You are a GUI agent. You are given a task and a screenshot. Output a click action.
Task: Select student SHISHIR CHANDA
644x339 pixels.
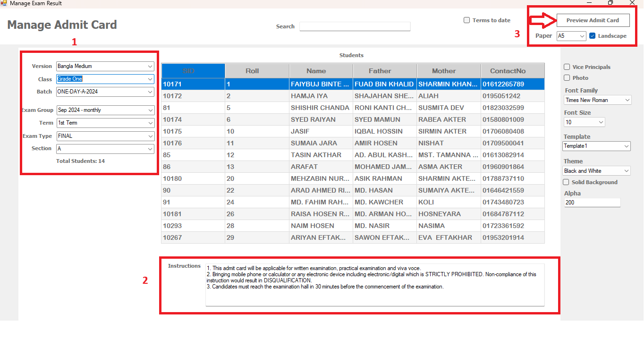tap(321, 108)
